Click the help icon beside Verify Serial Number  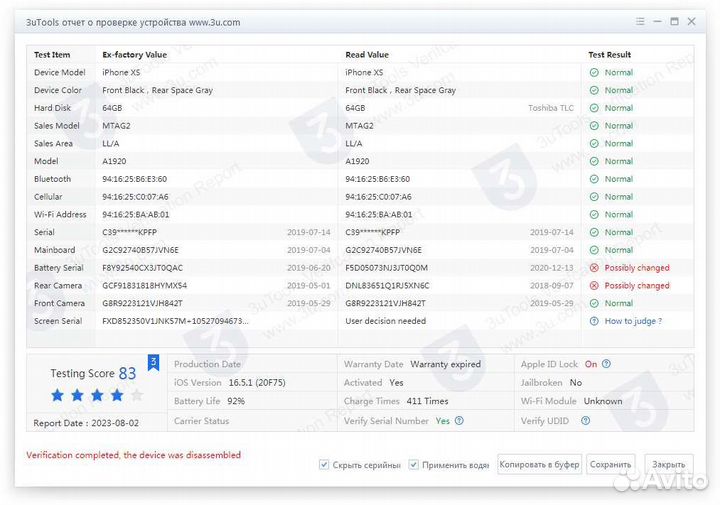(459, 421)
